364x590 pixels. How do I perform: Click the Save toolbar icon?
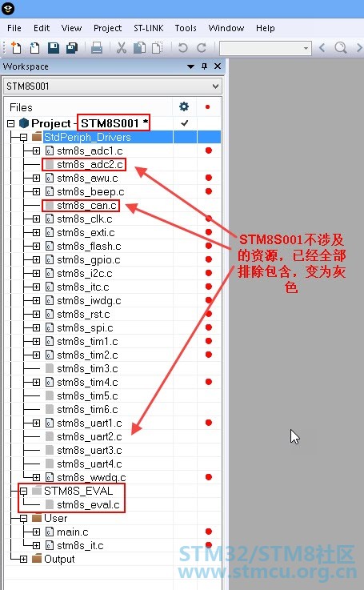54,48
